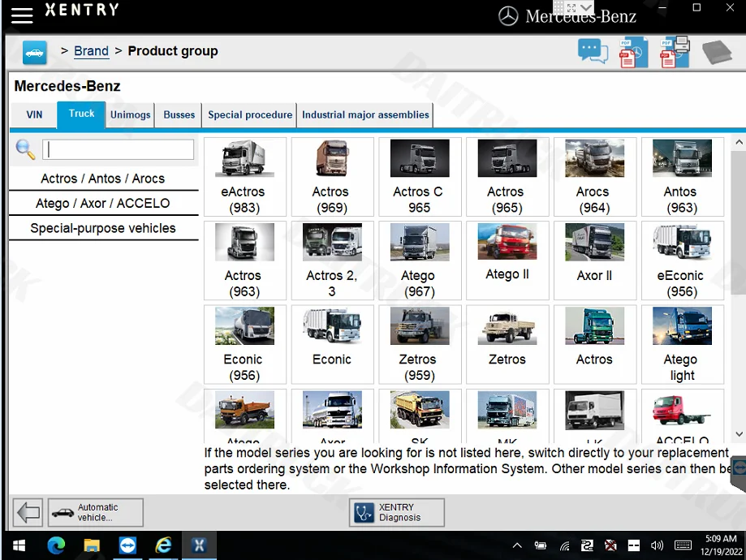
Task: Filter by Actros / Antos / Arocs
Action: click(x=103, y=179)
